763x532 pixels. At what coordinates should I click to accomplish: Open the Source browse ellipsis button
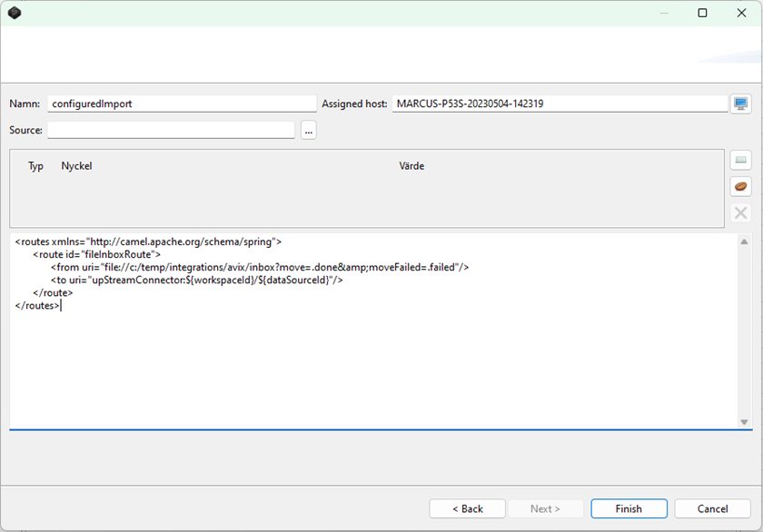(309, 131)
